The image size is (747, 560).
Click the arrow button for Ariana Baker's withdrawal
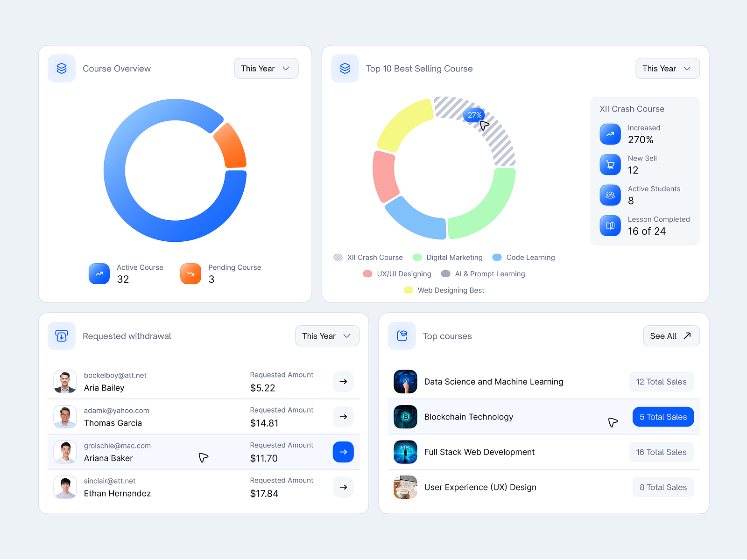[x=343, y=452]
